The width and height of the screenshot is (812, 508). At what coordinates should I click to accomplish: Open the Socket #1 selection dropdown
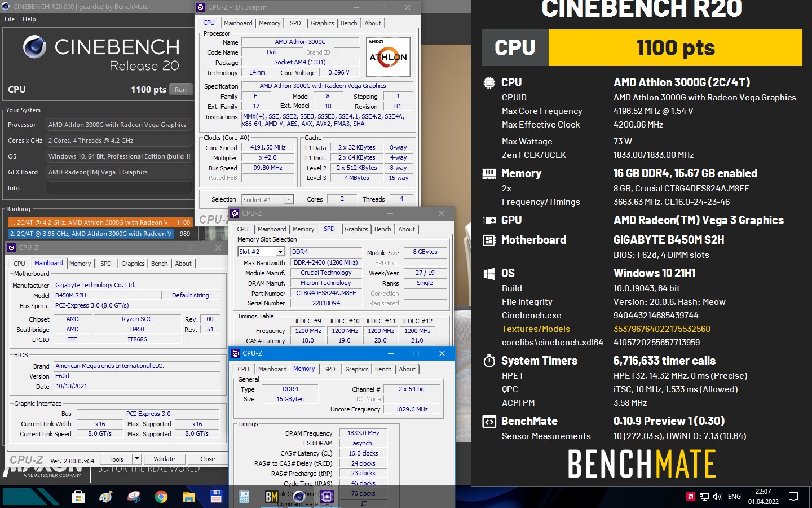pyautogui.click(x=289, y=200)
